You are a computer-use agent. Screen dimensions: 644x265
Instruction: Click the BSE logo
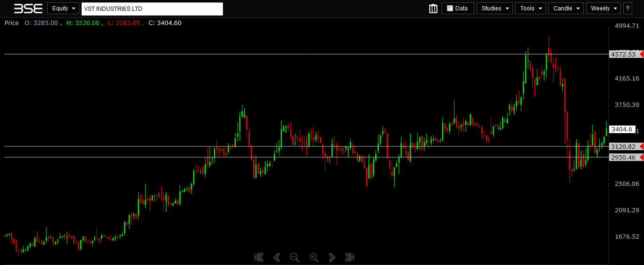pos(28,8)
